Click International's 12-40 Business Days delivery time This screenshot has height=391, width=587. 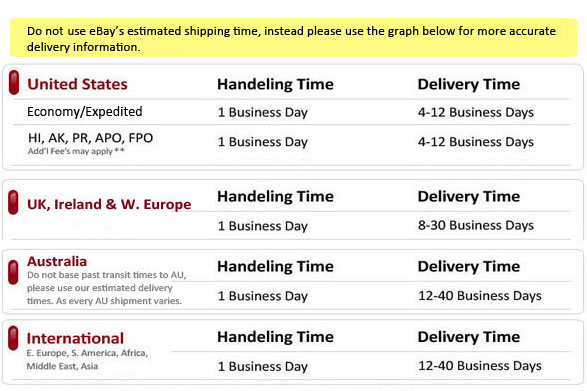pyautogui.click(x=480, y=366)
